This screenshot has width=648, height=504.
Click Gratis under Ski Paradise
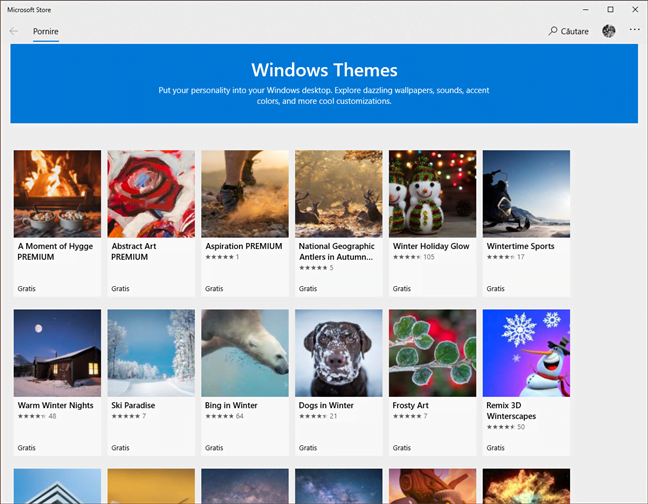coord(120,448)
